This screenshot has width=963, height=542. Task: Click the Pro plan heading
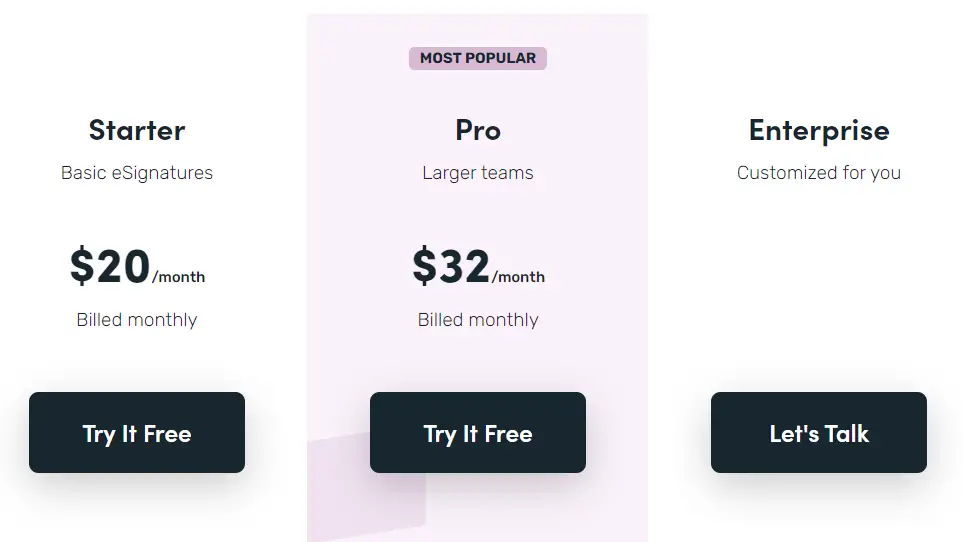[x=478, y=130]
